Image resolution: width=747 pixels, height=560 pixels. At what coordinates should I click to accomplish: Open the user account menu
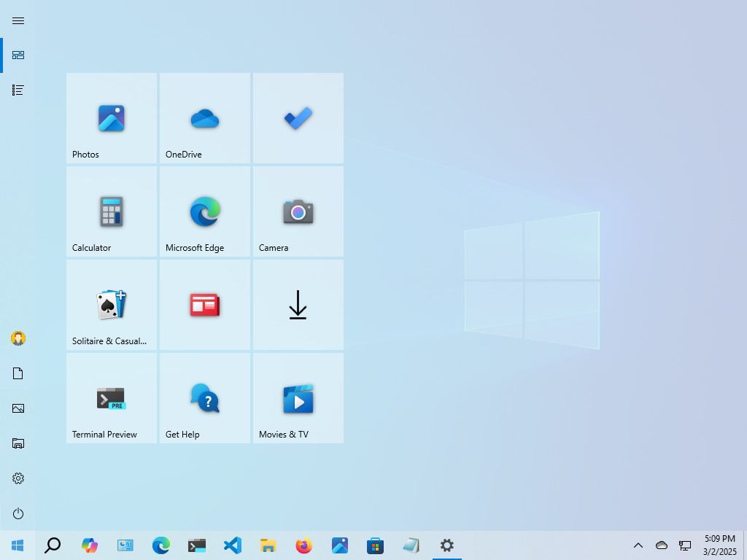pos(18,338)
